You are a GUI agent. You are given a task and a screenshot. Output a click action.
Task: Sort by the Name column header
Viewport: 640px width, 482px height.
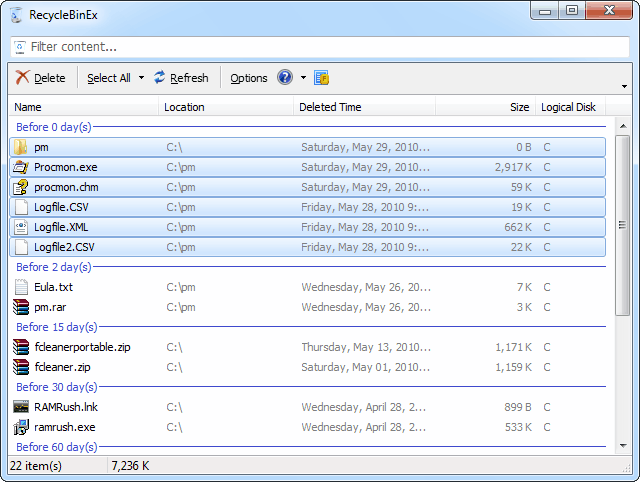[85, 107]
